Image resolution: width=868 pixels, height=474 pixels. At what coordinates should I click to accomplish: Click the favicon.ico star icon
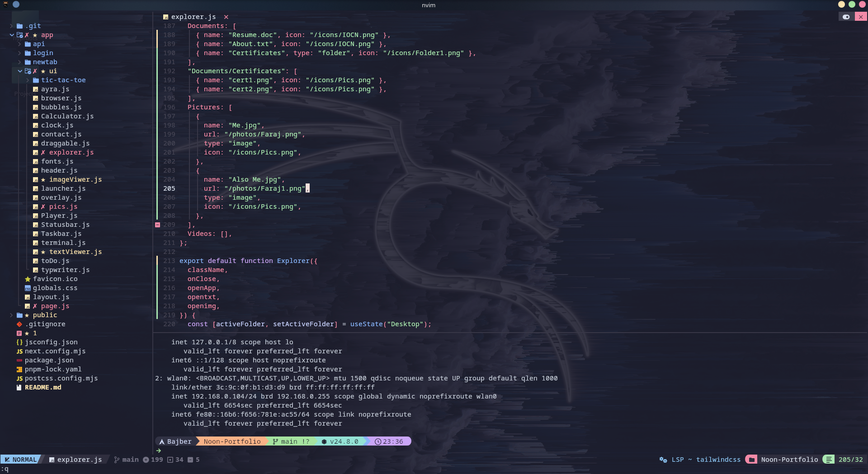pos(28,279)
